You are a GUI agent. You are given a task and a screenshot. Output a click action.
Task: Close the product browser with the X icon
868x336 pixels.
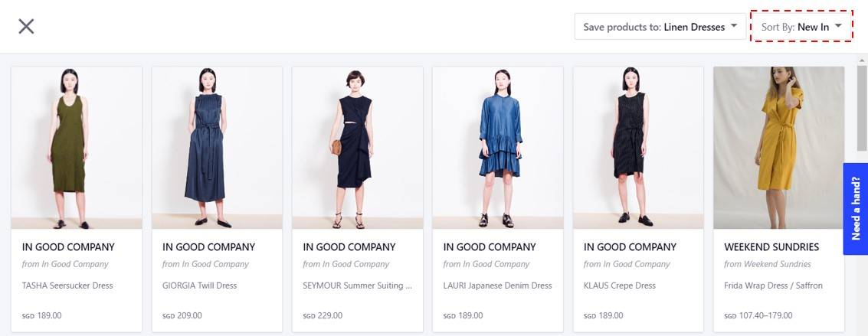26,26
